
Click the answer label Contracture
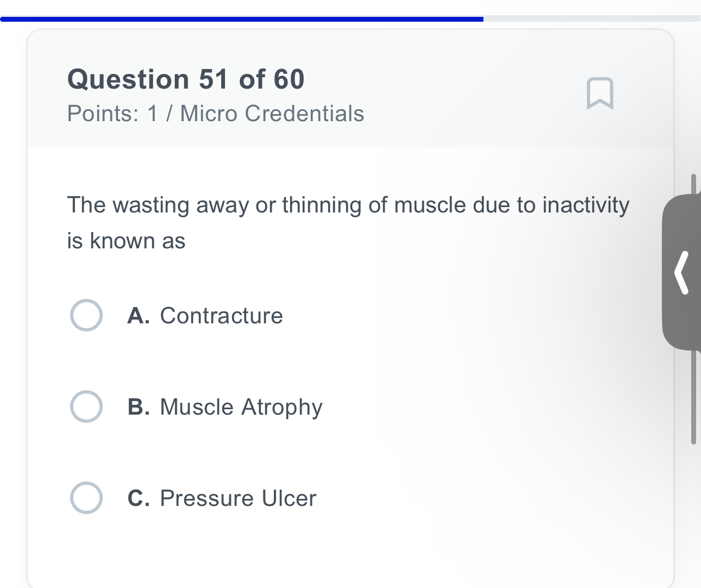(220, 315)
